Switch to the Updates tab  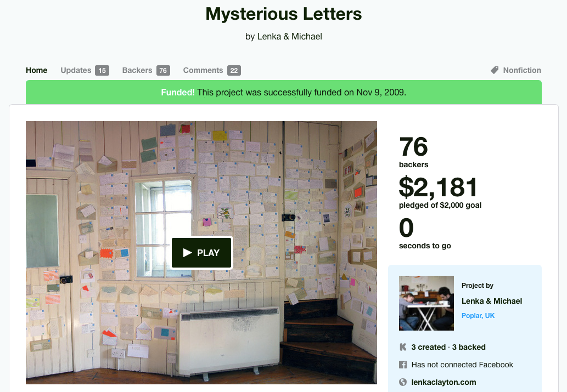[76, 70]
